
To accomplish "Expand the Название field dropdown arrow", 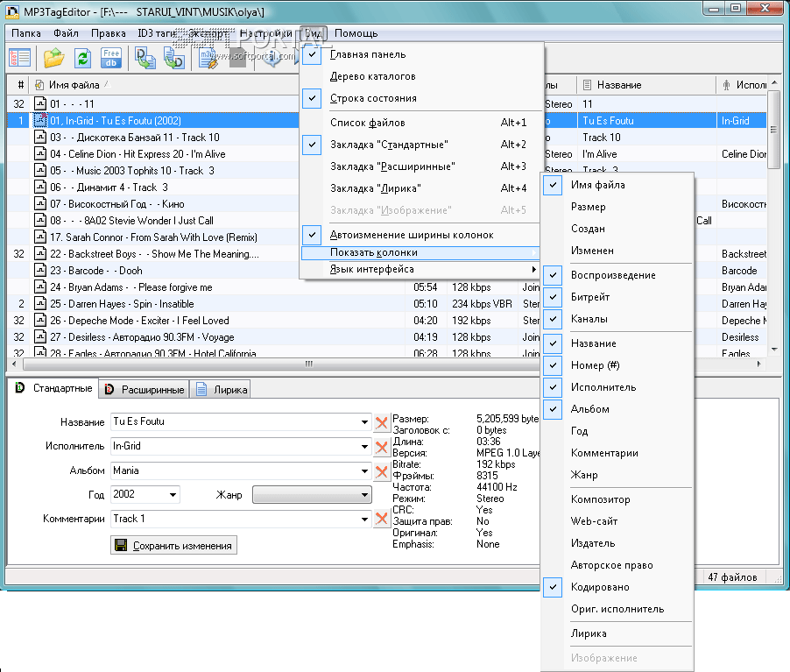I will tap(364, 422).
